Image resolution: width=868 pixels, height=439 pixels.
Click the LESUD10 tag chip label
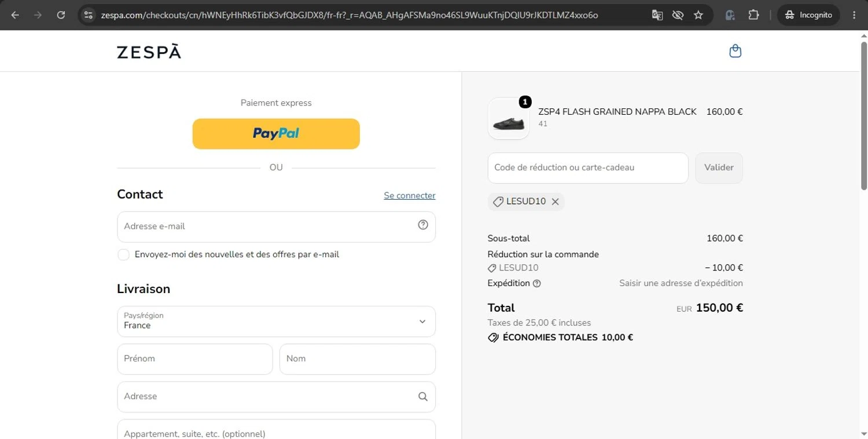[x=526, y=202]
